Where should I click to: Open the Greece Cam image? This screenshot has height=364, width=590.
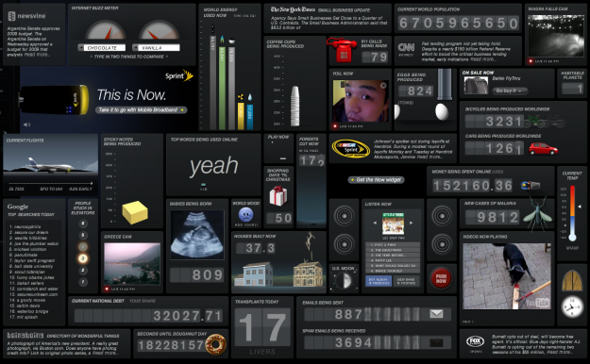point(132,263)
